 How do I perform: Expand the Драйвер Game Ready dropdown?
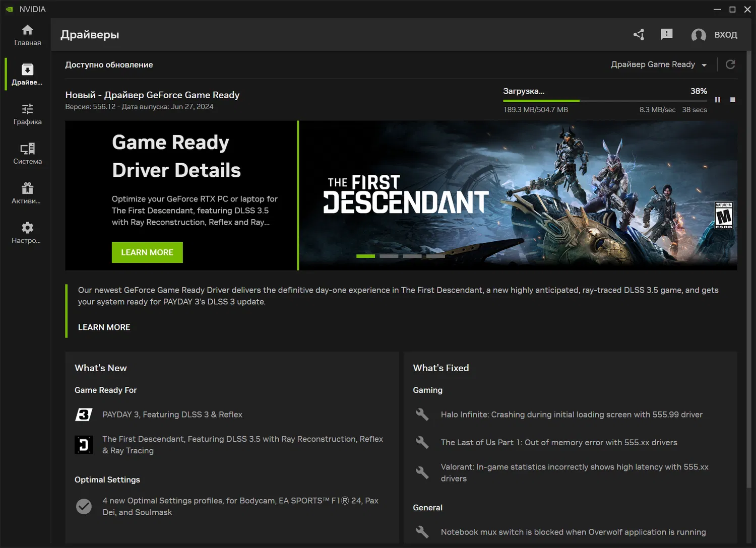658,64
